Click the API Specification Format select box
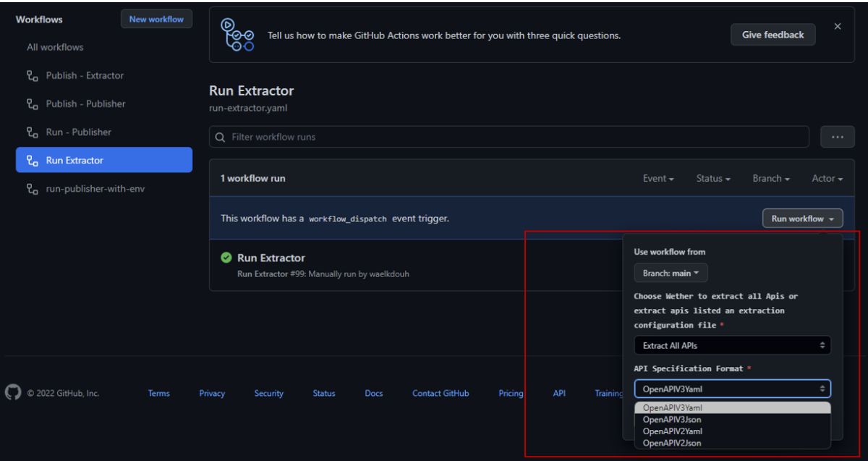This screenshot has width=868, height=461. click(x=732, y=389)
